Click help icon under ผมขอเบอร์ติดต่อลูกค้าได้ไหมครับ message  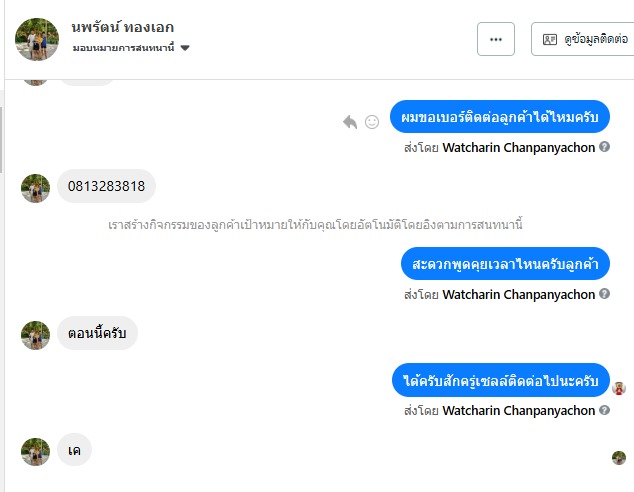(x=604, y=147)
